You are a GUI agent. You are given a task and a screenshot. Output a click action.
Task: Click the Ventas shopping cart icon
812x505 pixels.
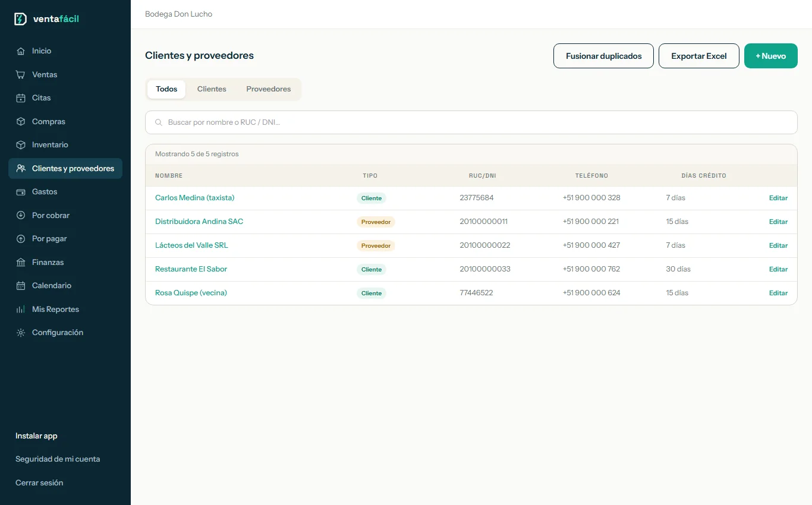tap(21, 75)
